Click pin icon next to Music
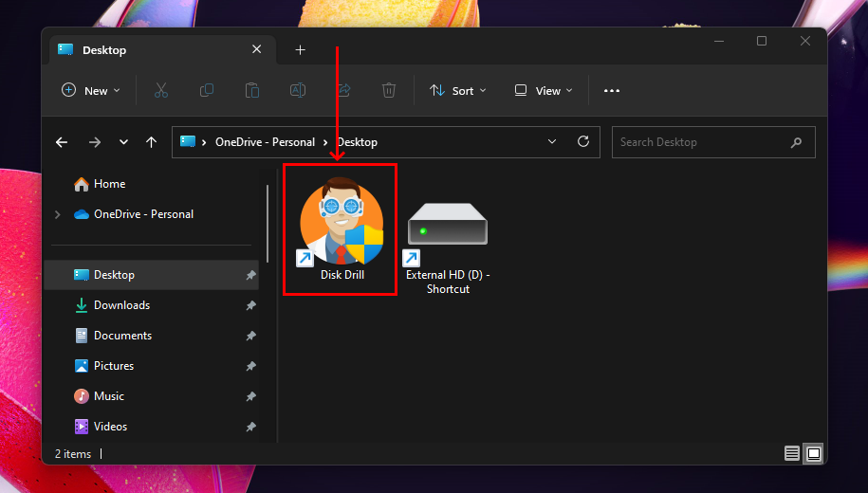The image size is (868, 493). (250, 396)
